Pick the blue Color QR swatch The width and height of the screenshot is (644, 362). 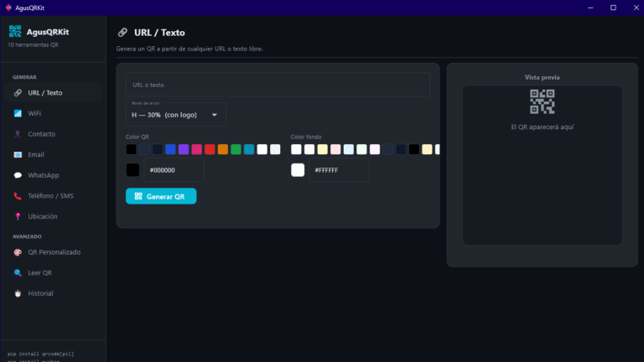click(170, 149)
